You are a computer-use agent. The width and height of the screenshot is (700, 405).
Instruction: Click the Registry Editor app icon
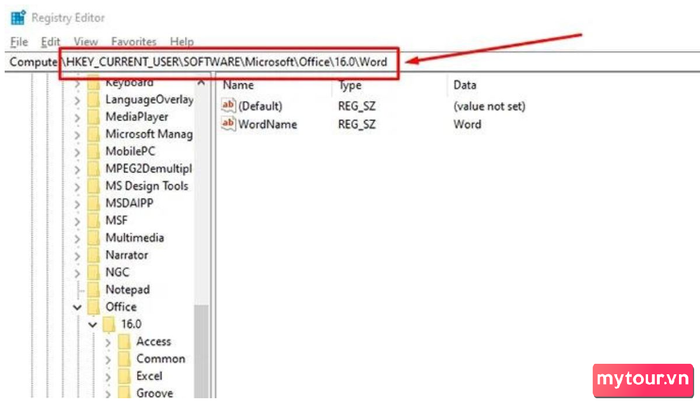coord(18,18)
